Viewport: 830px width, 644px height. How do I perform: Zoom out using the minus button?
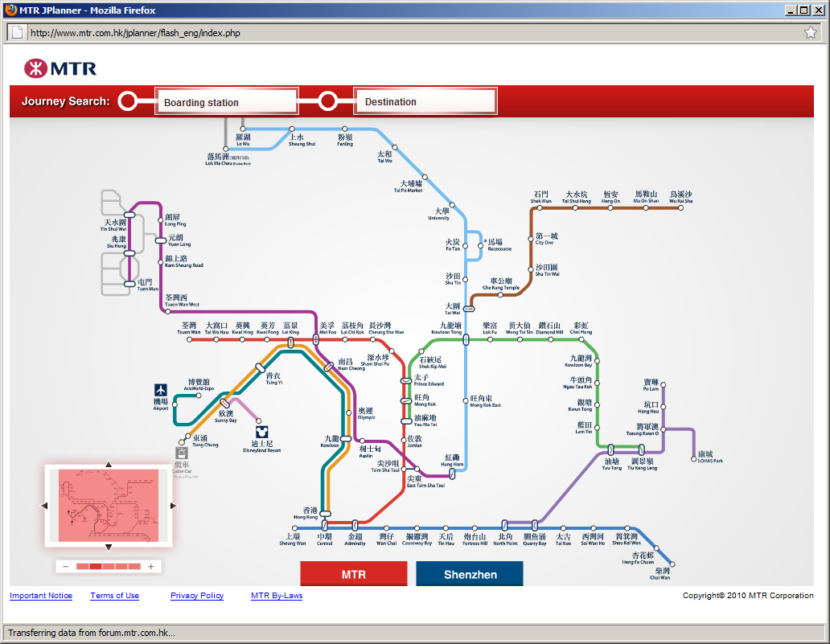[66, 567]
